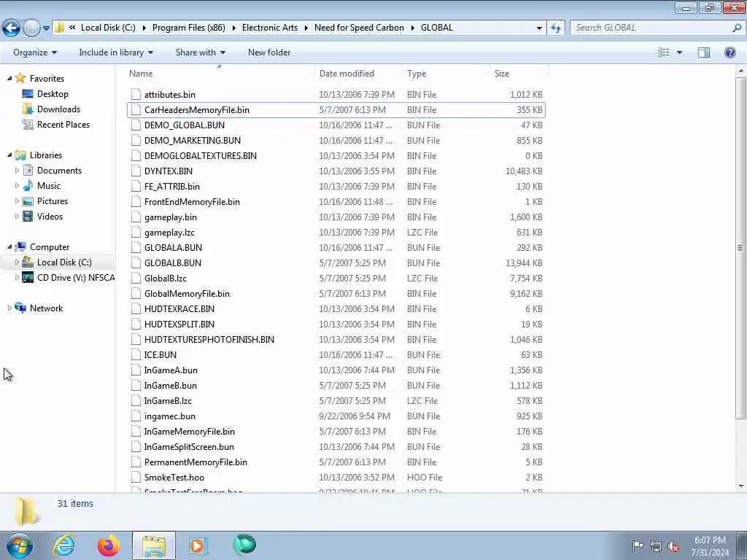The height and width of the screenshot is (560, 747).
Task: Click the Change your view icon
Action: (x=664, y=52)
